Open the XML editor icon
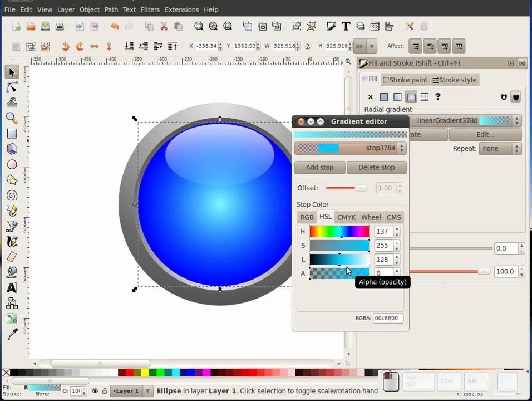 (x=375, y=26)
